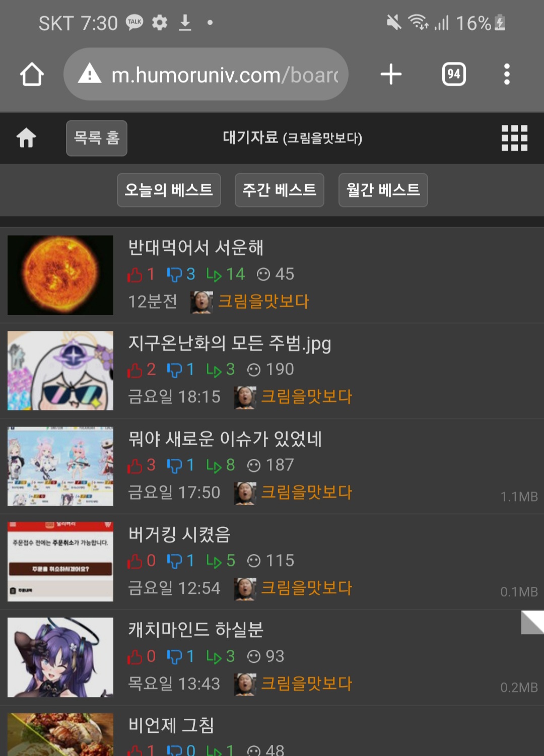The width and height of the screenshot is (544, 756).
Task: Open the tab switcher showing 94
Action: [454, 74]
